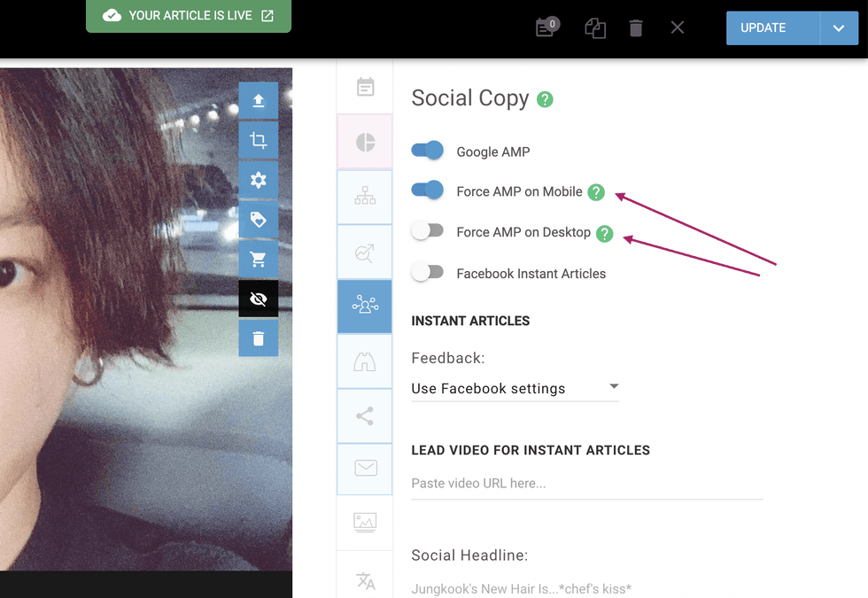Select the crop image tool
The image size is (868, 598).
click(258, 140)
